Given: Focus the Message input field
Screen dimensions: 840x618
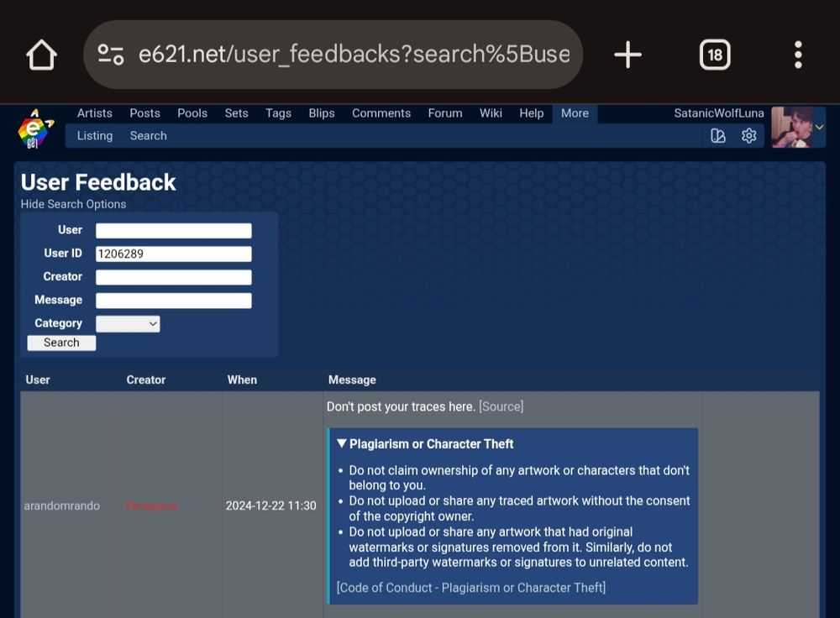Looking at the screenshot, I should click(x=174, y=301).
